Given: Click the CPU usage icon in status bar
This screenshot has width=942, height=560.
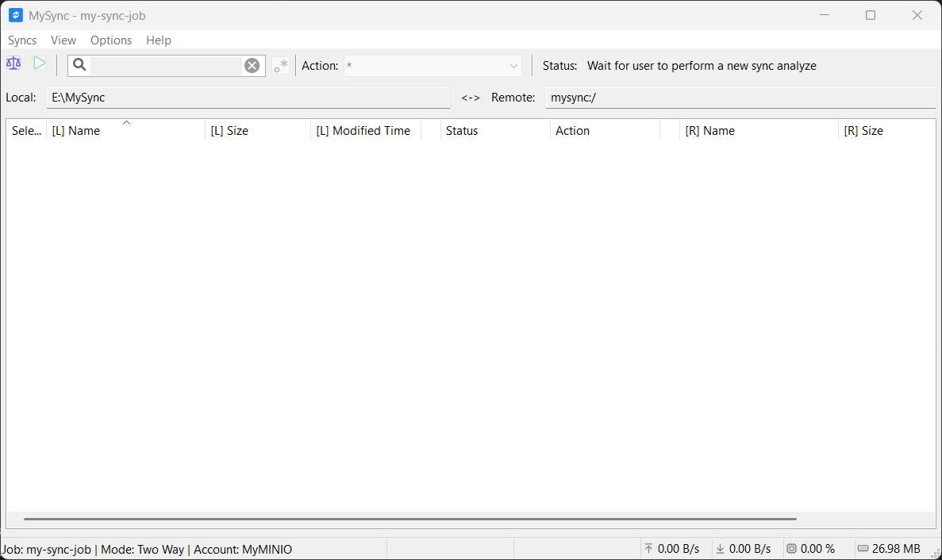Looking at the screenshot, I should point(792,549).
